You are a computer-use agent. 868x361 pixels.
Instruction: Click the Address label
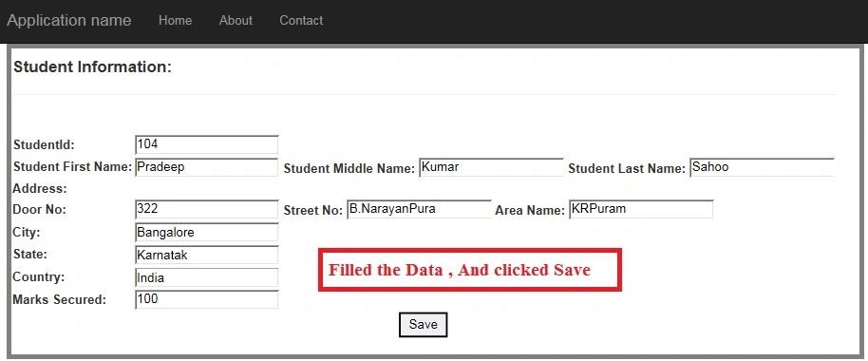pyautogui.click(x=40, y=189)
